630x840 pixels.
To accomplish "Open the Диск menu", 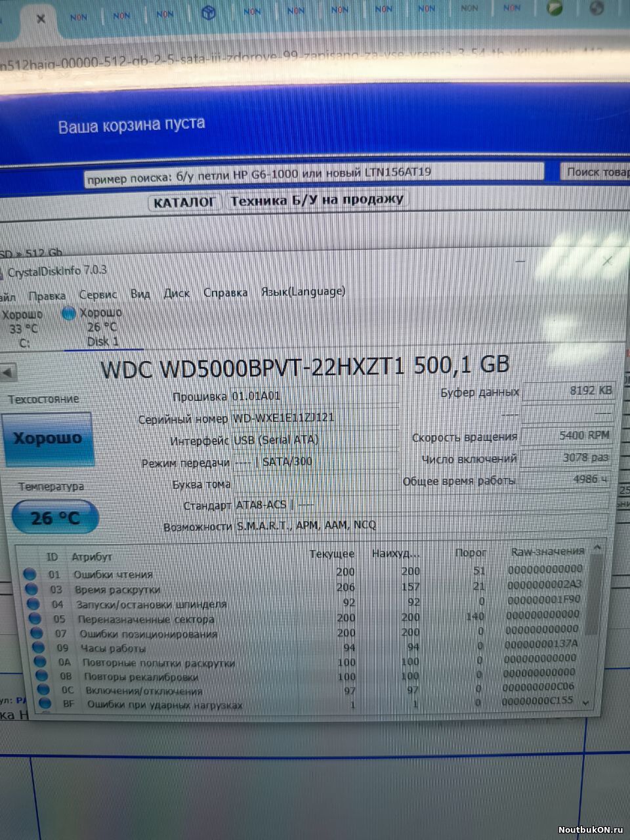I will [x=177, y=293].
